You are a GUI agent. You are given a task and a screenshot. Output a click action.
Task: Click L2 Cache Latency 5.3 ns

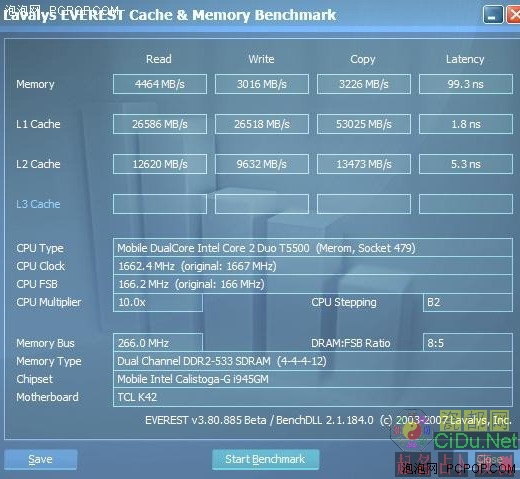point(466,164)
